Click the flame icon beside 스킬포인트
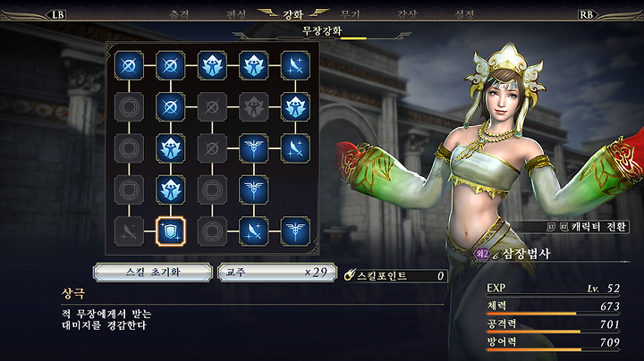The width and height of the screenshot is (644, 361). point(349,275)
